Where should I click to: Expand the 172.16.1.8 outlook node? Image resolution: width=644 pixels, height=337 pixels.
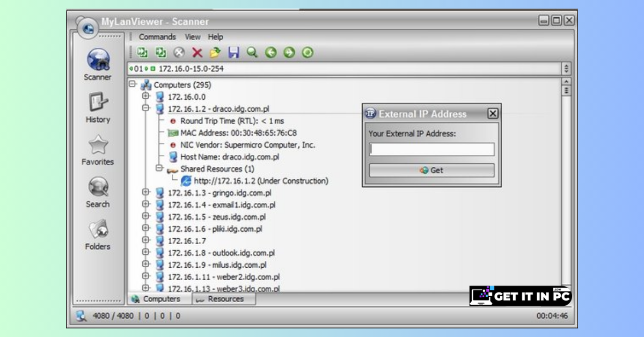(145, 252)
